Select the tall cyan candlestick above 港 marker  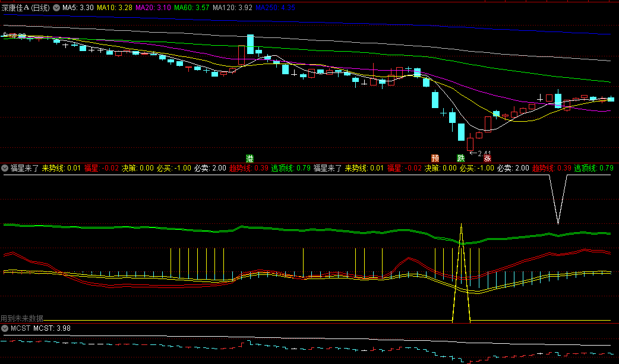click(250, 44)
